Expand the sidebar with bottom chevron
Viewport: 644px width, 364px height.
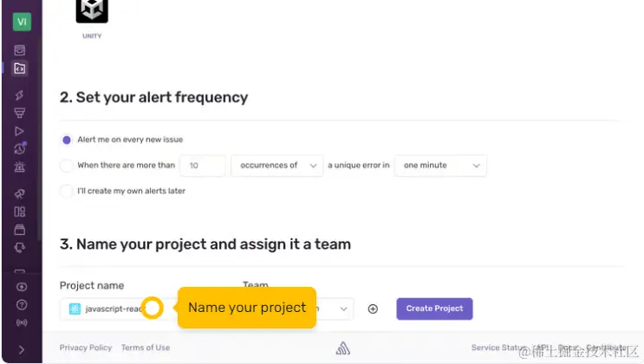click(22, 349)
